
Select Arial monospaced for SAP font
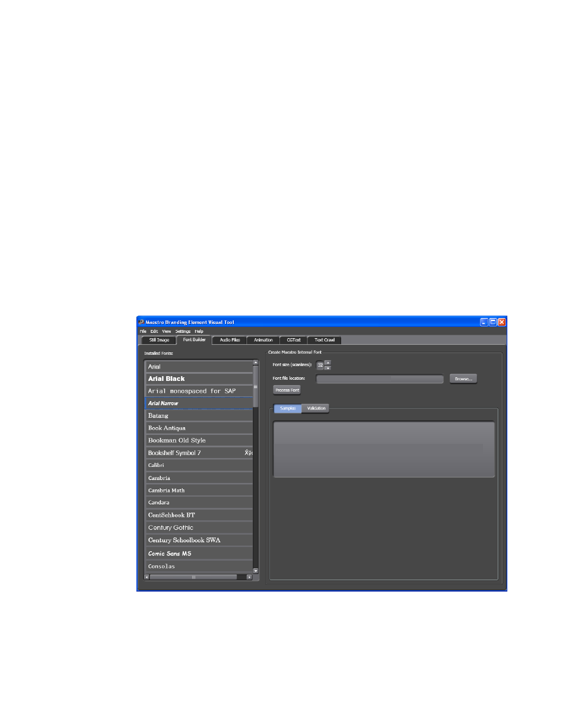click(199, 391)
